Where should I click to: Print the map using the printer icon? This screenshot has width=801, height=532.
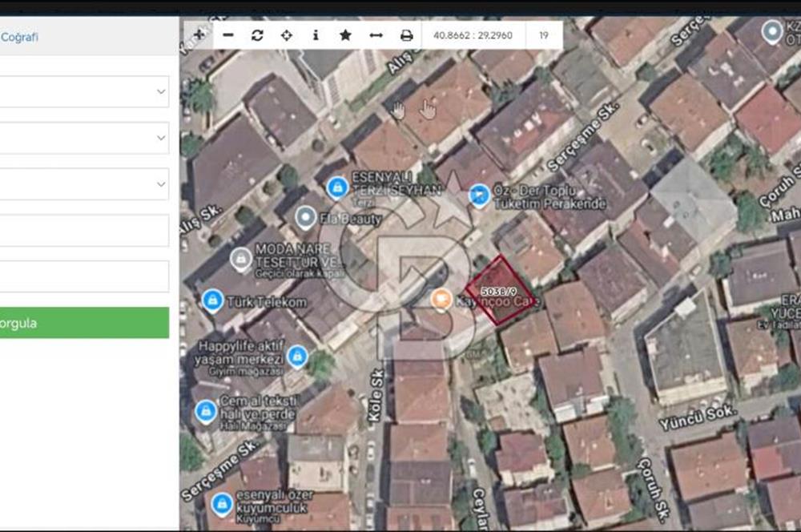tap(406, 34)
